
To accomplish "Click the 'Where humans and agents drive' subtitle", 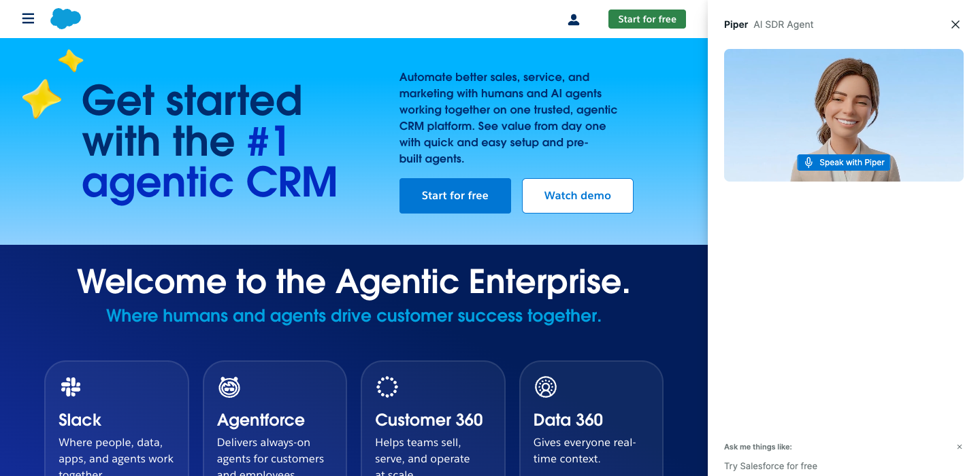I will pos(354,316).
